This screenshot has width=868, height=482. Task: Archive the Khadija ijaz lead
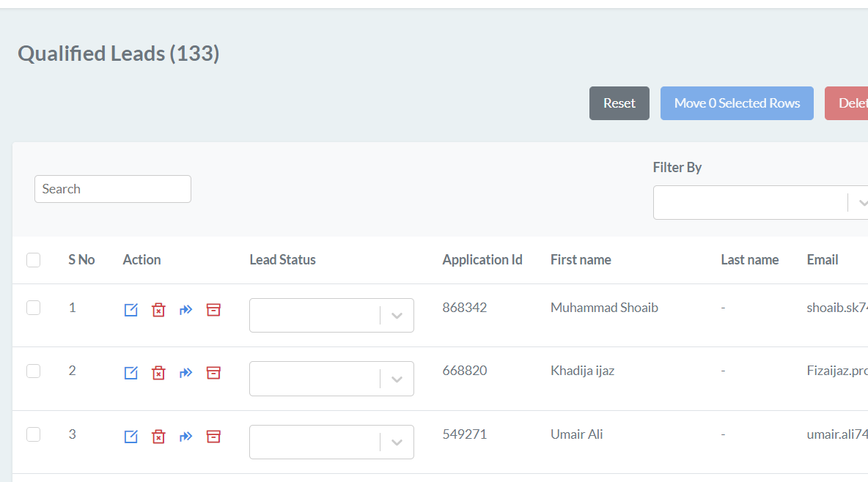[x=213, y=373]
